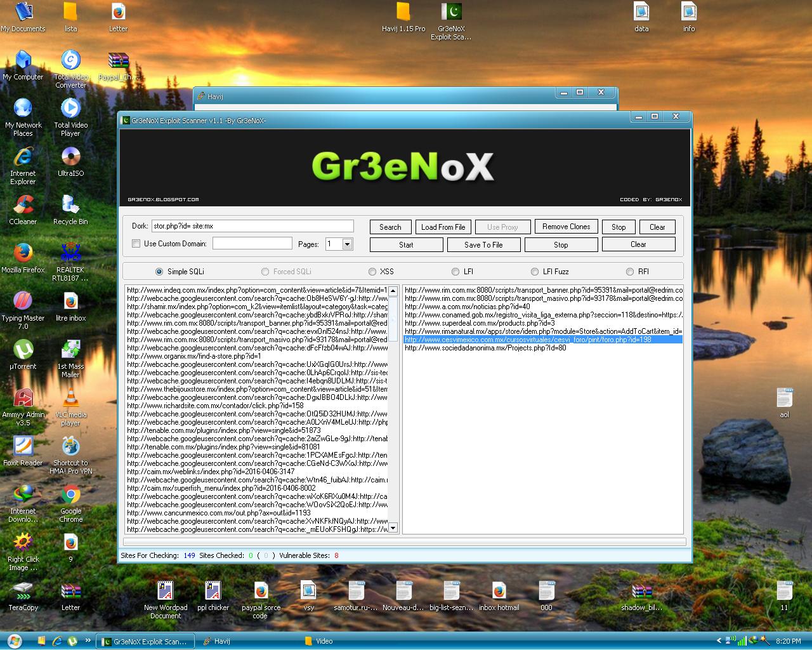Click the Gr3eNoX Exploit Scanner taskbar item
The width and height of the screenshot is (812, 650).
[145, 641]
